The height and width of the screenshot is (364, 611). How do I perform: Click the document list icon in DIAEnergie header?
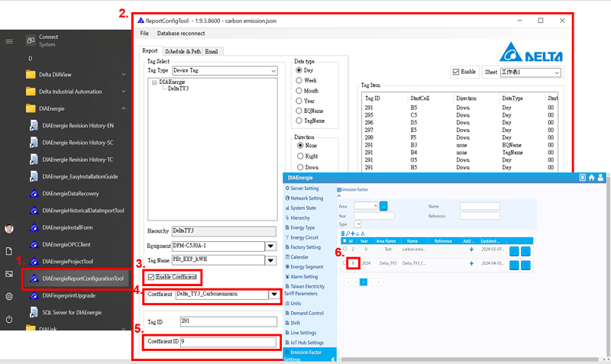[583, 178]
